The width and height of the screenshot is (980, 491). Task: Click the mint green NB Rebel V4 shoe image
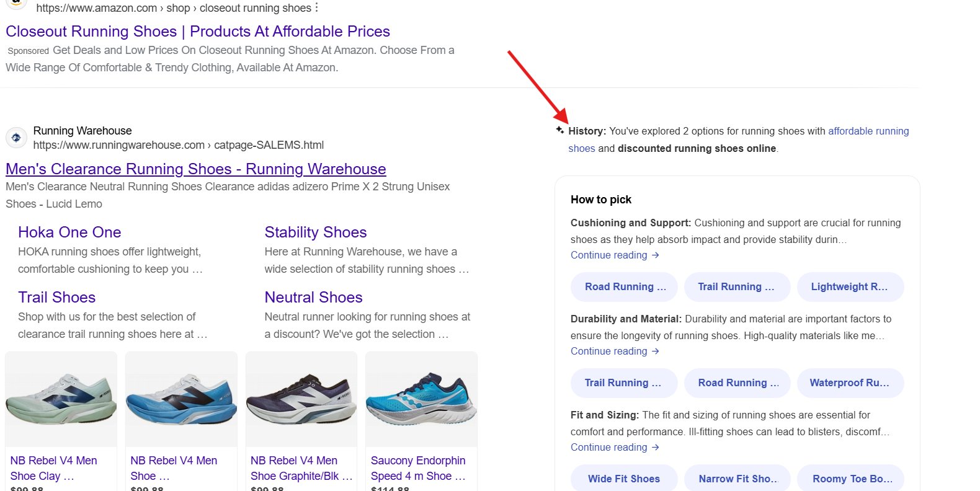point(61,398)
